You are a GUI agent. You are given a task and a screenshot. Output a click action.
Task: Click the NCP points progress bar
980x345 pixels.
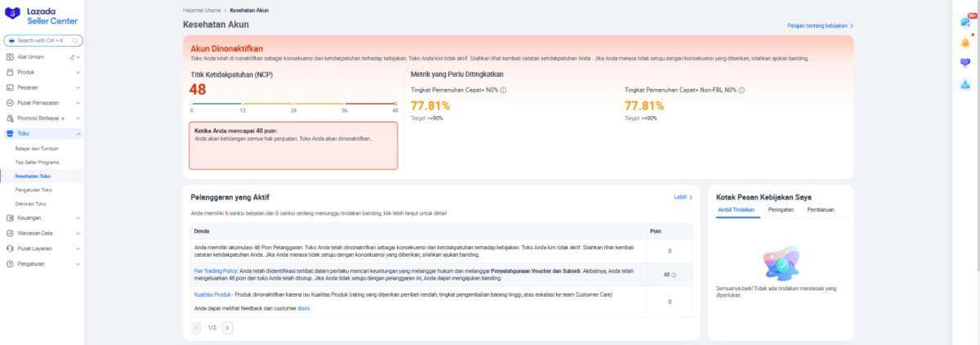293,104
